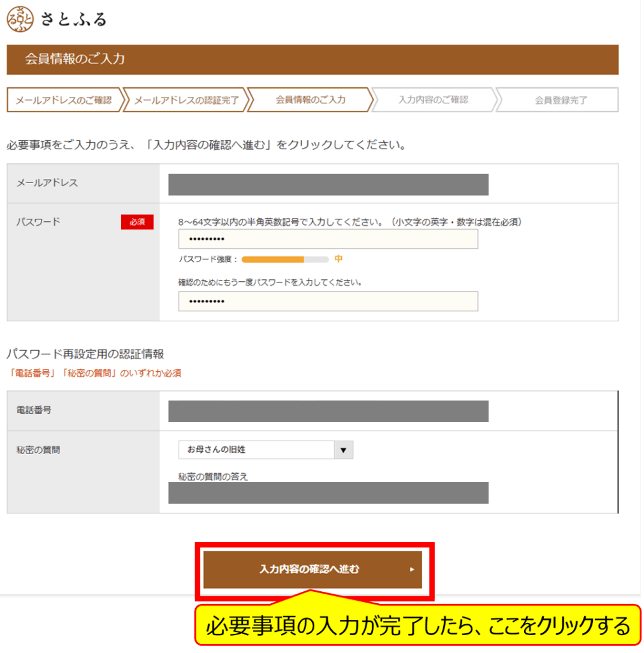Click the いずれか必須 notice text

pos(94,373)
